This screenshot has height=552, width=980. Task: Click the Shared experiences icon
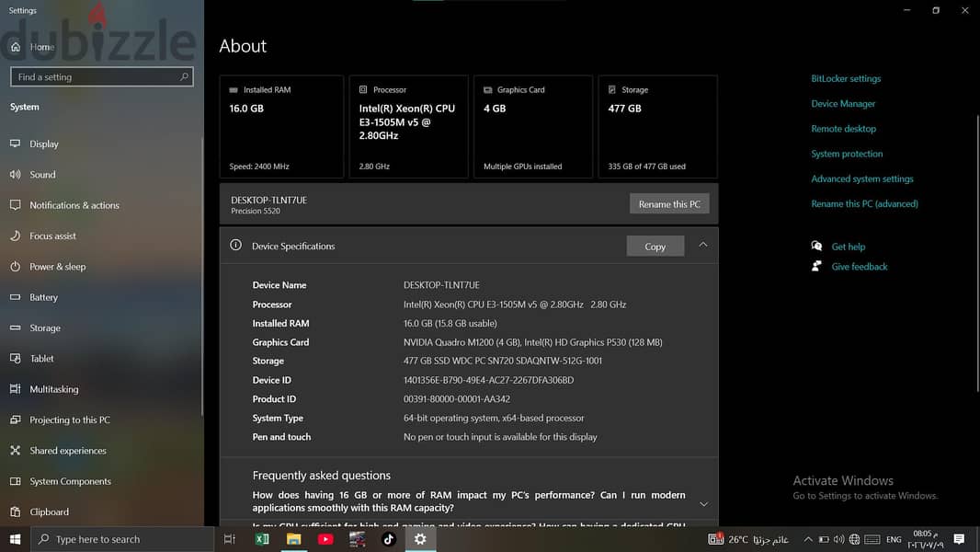tap(15, 450)
